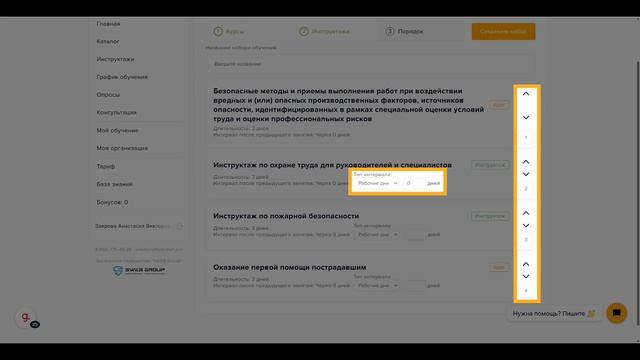Click the red 'g' badge icon
Image resolution: width=640 pixels, height=360 pixels.
point(26,318)
